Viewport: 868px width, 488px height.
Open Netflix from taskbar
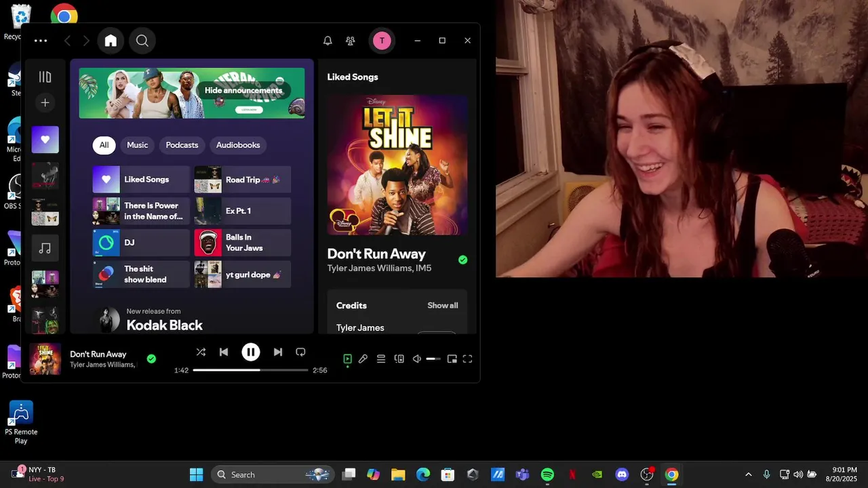pyautogui.click(x=572, y=474)
